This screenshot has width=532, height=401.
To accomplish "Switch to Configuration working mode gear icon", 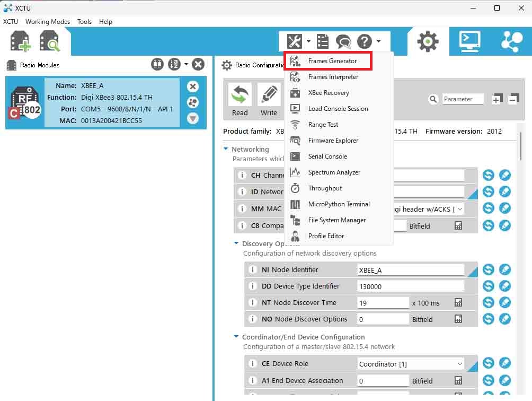I will point(428,41).
